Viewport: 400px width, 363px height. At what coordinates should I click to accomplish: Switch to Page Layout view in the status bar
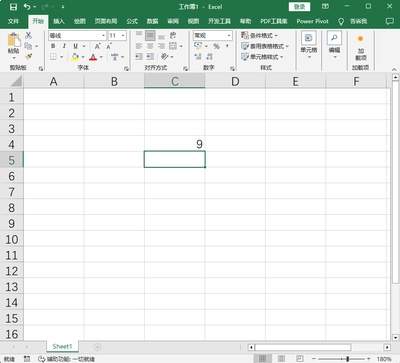(282, 358)
